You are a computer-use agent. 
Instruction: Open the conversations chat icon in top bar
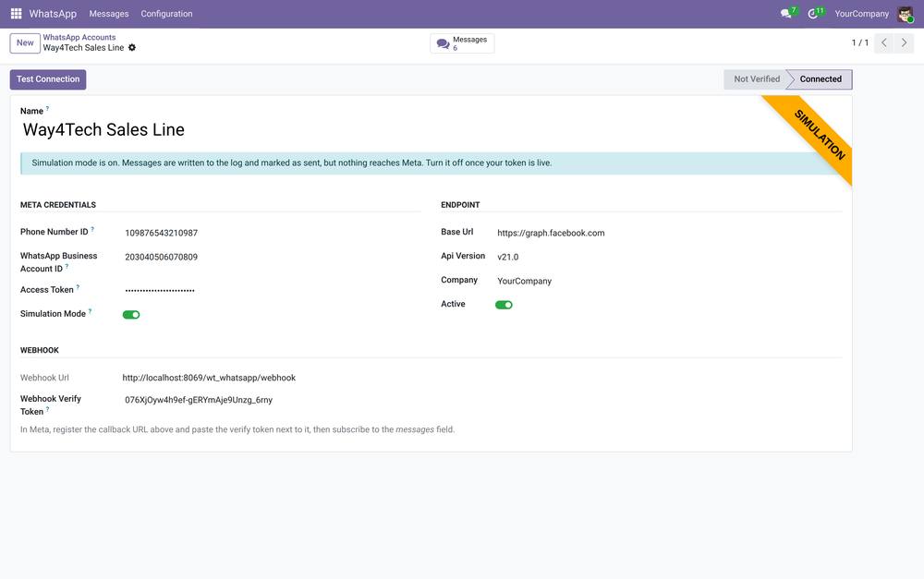(x=785, y=14)
